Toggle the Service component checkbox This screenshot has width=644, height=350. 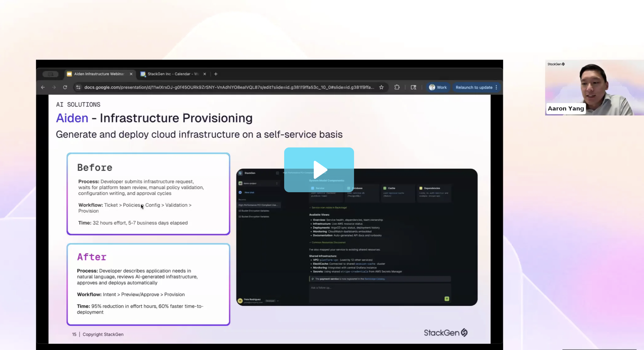point(313,188)
